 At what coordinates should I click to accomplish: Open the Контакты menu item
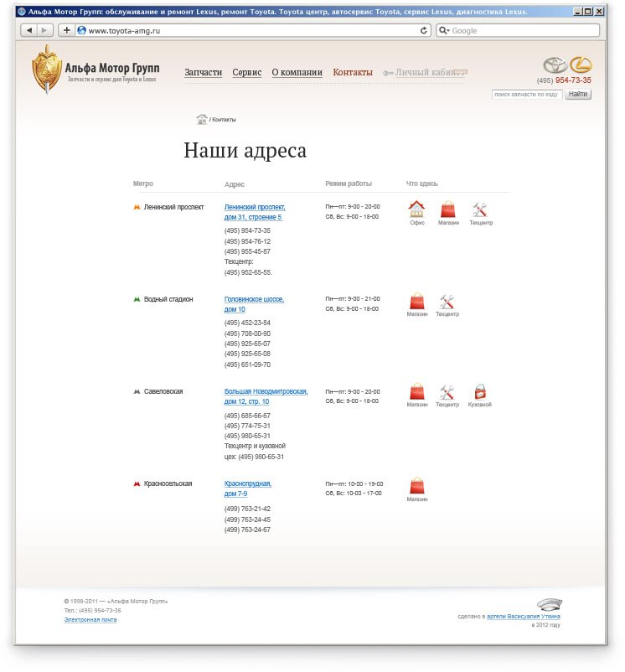(x=353, y=72)
